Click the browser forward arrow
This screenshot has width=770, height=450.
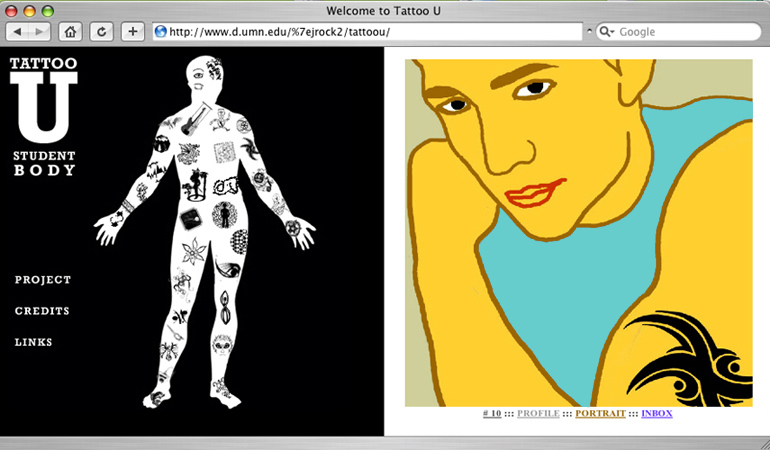39,32
